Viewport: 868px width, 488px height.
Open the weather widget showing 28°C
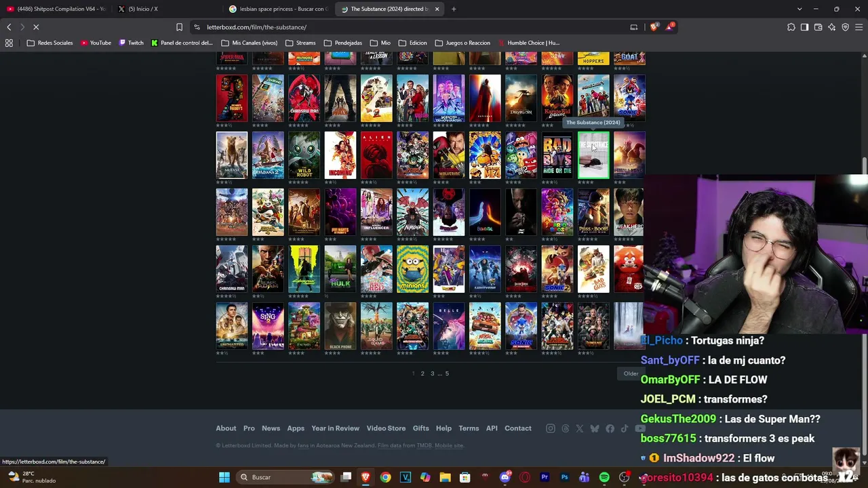pos(31,477)
